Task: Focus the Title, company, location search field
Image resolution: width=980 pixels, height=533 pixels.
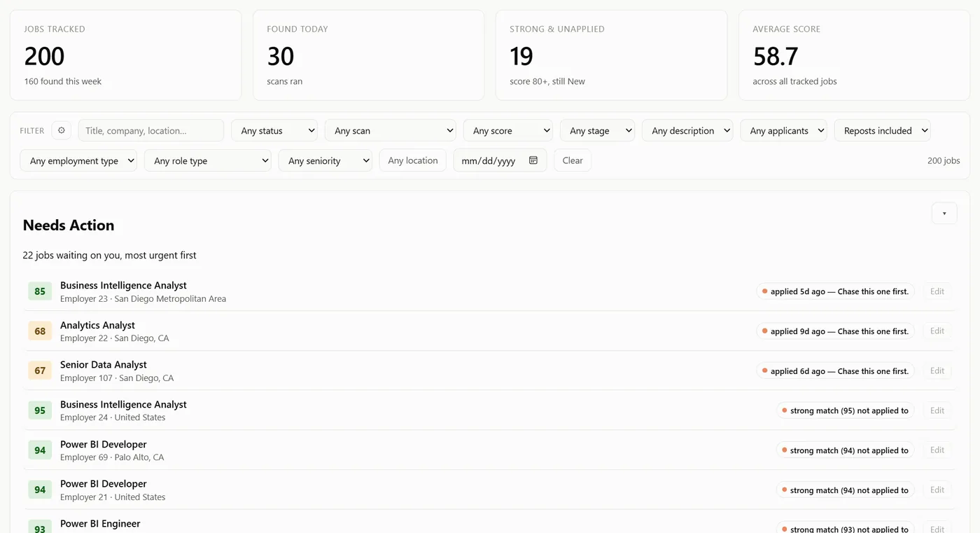Action: (151, 130)
